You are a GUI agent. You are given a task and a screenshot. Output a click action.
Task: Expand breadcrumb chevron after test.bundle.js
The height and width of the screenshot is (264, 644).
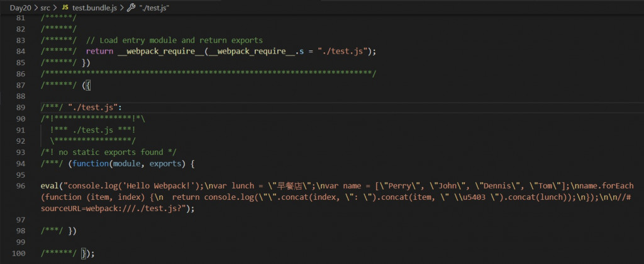(122, 8)
